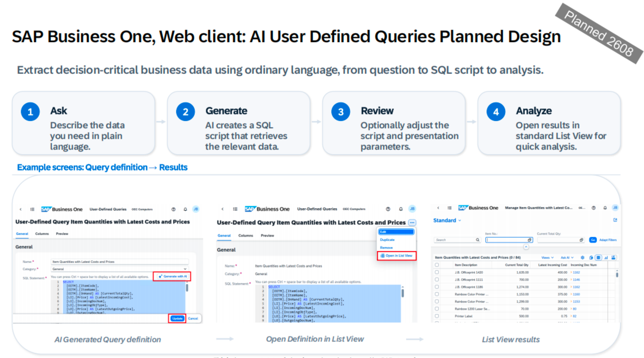This screenshot has width=644, height=358.
Task: Click the Go button in the filter bar
Action: (x=593, y=240)
